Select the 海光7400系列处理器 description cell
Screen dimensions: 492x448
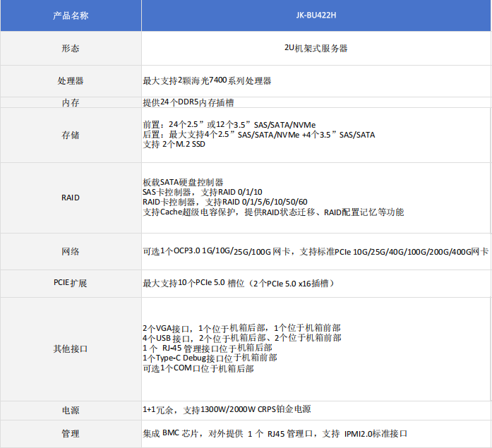click(207, 81)
